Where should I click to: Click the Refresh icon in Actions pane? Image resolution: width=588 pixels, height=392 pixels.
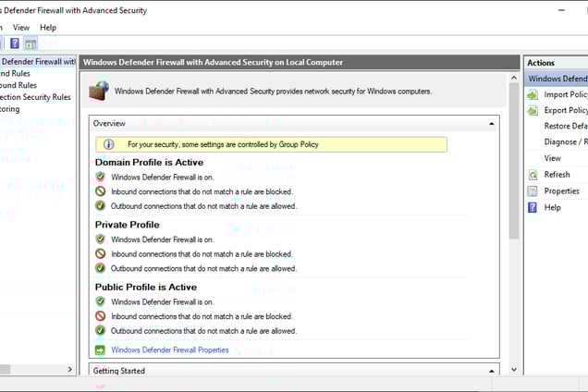533,175
